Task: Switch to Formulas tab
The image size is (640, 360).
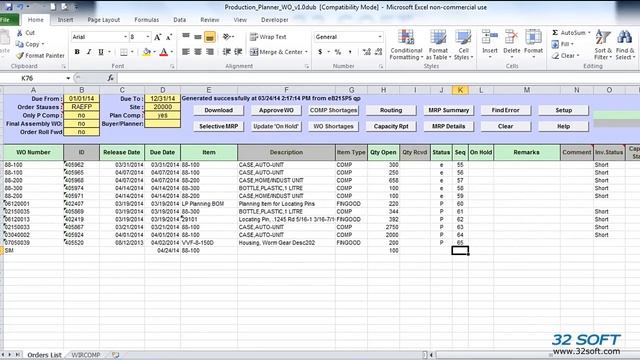Action: [147, 20]
